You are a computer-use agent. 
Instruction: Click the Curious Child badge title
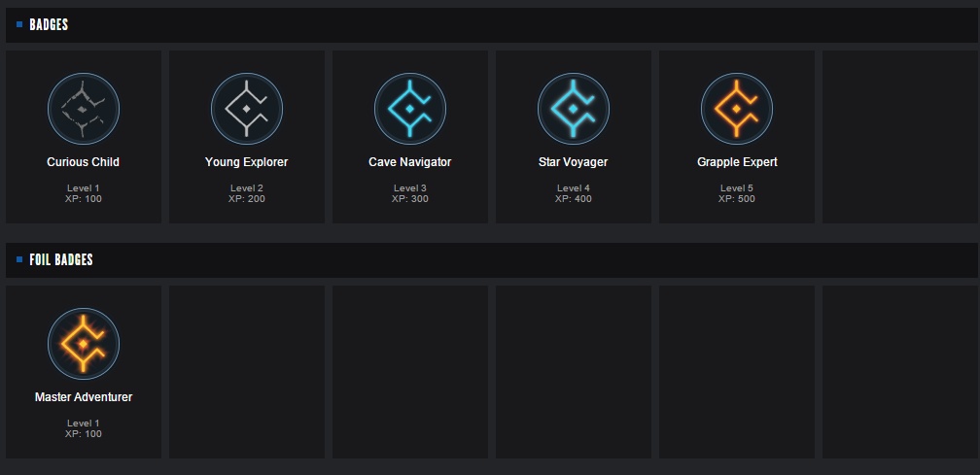point(84,161)
